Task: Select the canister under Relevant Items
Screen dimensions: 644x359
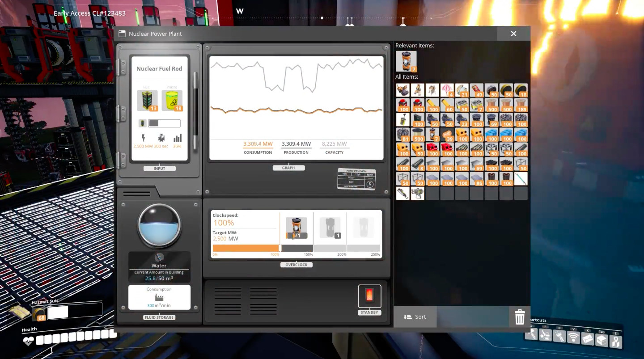Action: (x=406, y=61)
